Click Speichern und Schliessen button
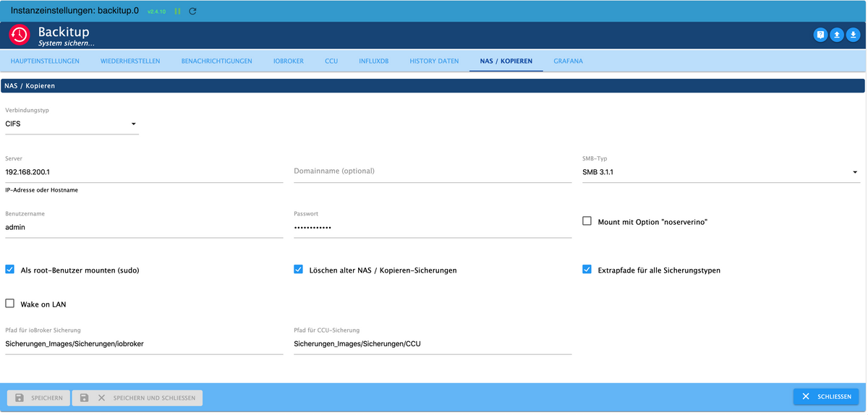The width and height of the screenshot is (868, 415). 137,398
